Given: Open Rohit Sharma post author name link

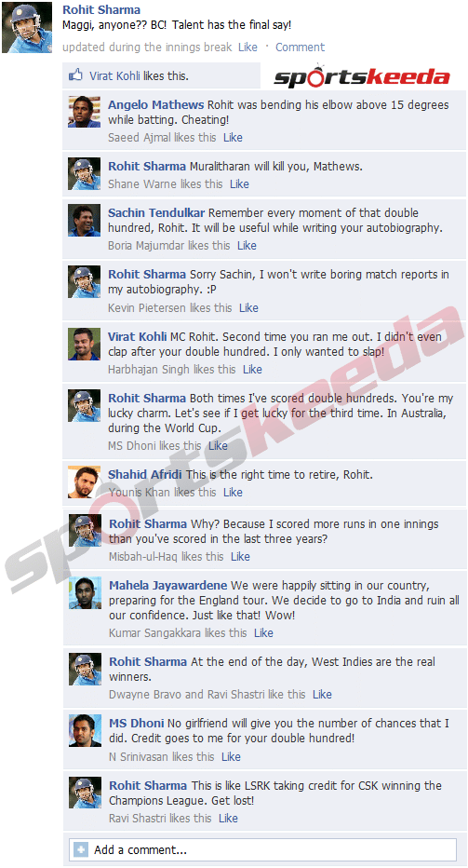Looking at the screenshot, I should click(101, 10).
